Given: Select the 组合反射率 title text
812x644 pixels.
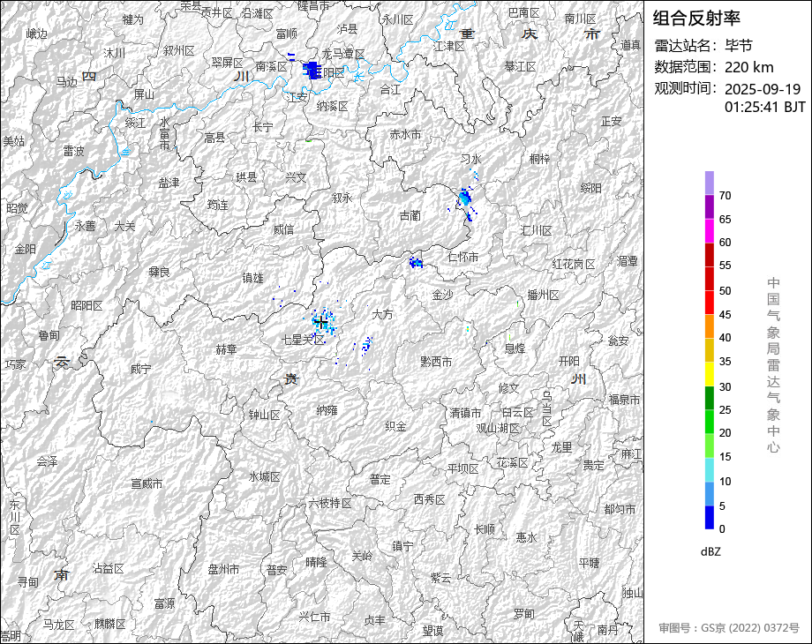Looking at the screenshot, I should [x=696, y=19].
